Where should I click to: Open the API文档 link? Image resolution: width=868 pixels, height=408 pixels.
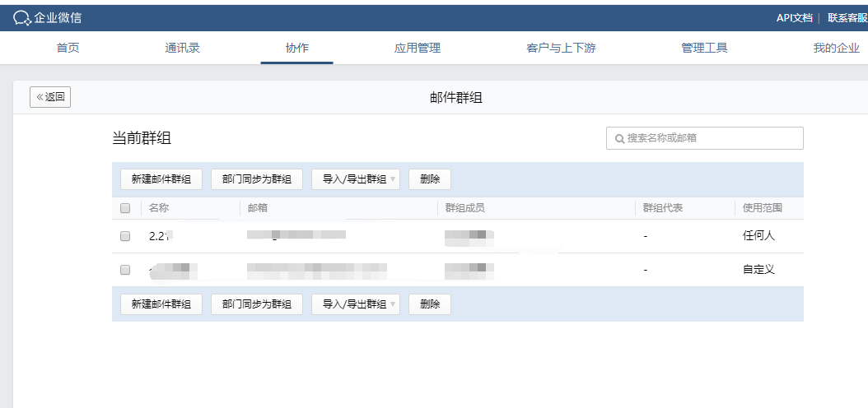click(794, 18)
